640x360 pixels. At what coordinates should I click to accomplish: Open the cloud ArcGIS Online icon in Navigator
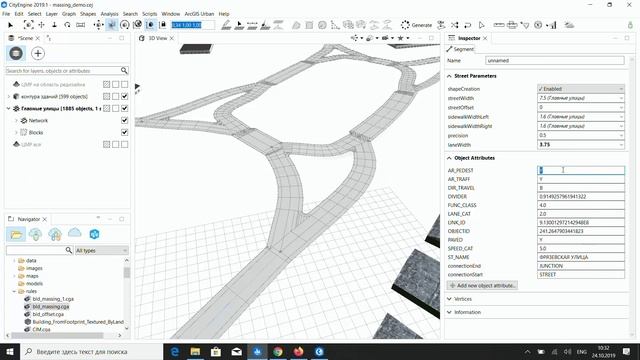click(x=74, y=233)
